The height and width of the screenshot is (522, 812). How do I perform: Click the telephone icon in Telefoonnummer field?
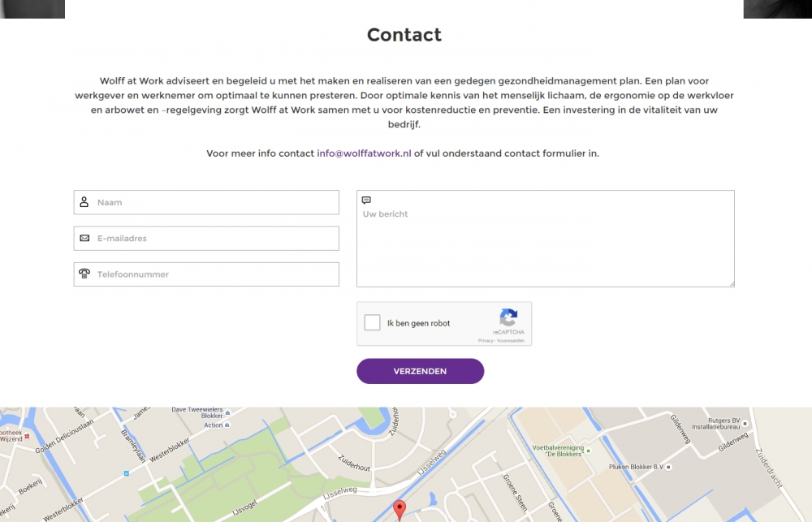tap(84, 274)
